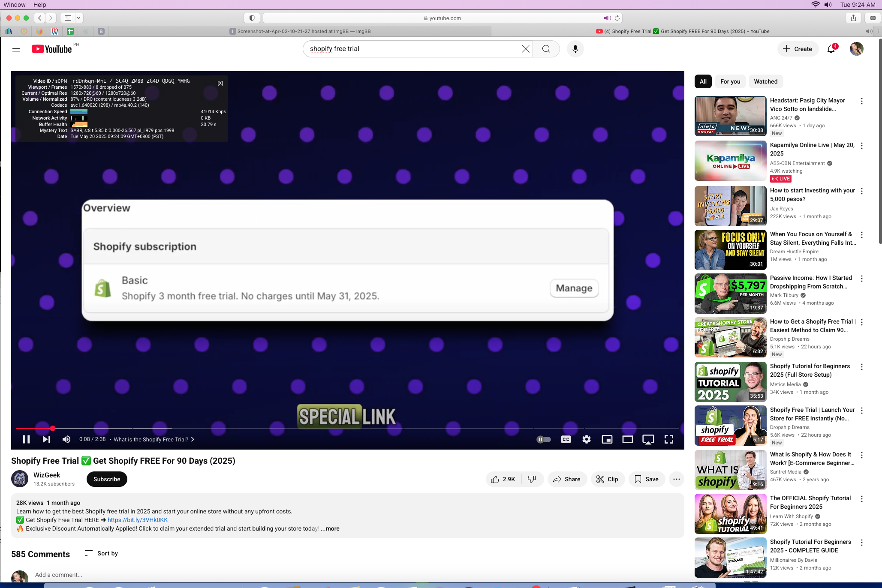Open Safari share button
Screen dimensions: 882x588
[853, 18]
